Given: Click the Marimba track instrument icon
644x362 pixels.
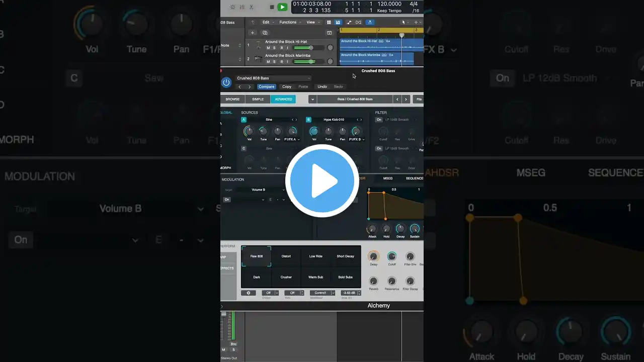Looking at the screenshot, I should click(x=258, y=59).
